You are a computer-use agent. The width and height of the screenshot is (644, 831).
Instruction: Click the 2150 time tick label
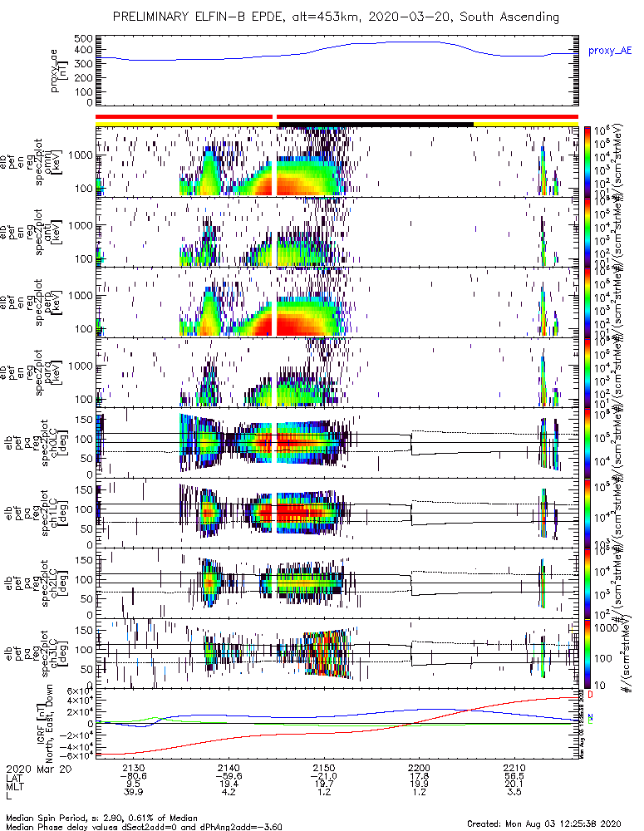[x=324, y=768]
